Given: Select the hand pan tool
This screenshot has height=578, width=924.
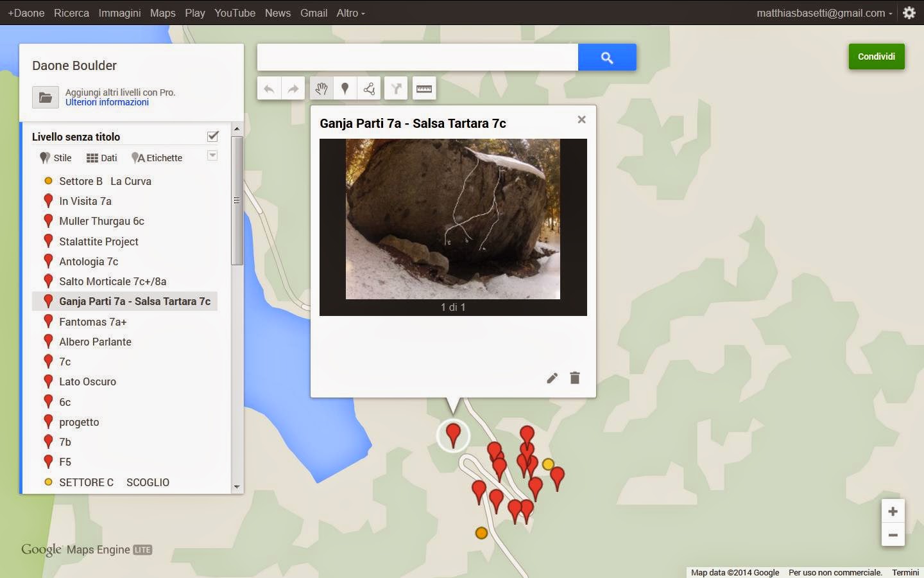Looking at the screenshot, I should pyautogui.click(x=321, y=89).
